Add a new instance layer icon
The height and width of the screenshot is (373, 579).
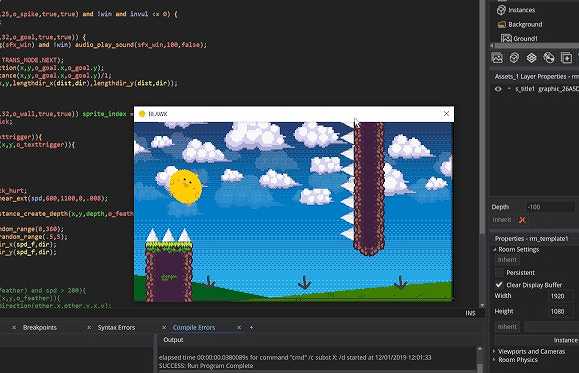pos(514,58)
